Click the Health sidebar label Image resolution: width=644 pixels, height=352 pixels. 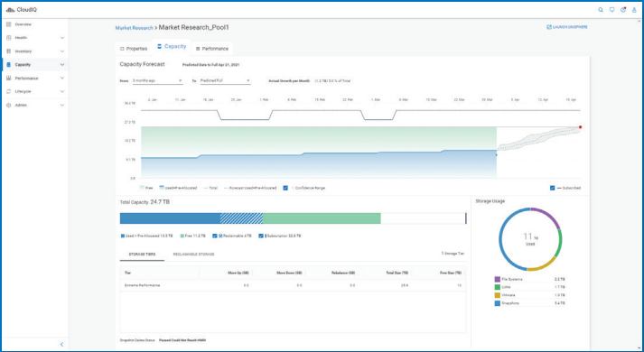point(21,38)
